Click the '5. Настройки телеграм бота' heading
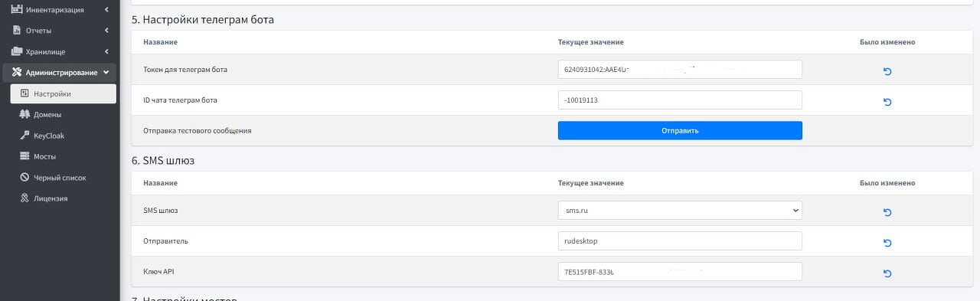 tap(202, 19)
